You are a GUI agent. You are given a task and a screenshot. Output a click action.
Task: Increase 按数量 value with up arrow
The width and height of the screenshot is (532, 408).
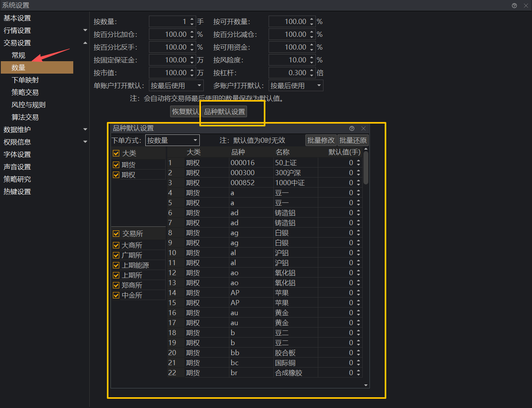[192, 19]
